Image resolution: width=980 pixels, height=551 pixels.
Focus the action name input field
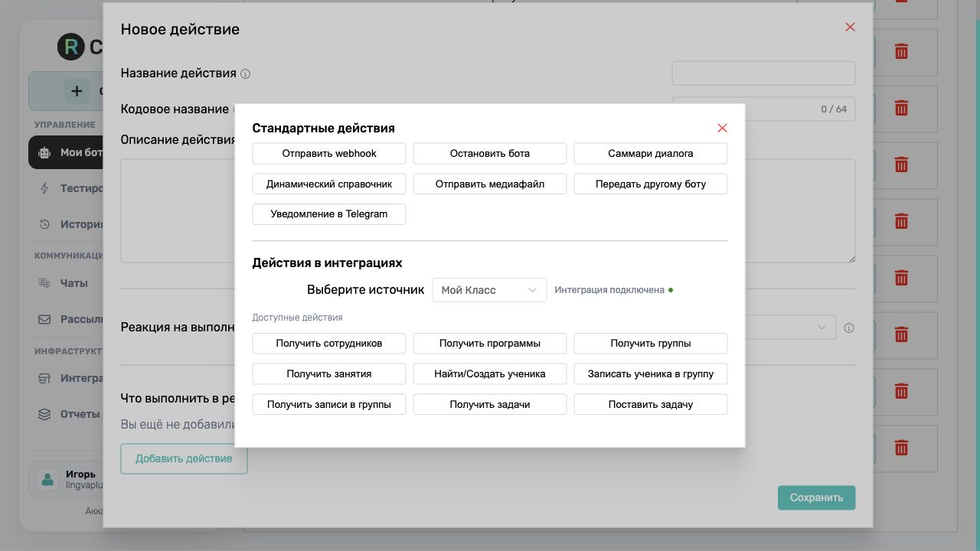(x=763, y=73)
